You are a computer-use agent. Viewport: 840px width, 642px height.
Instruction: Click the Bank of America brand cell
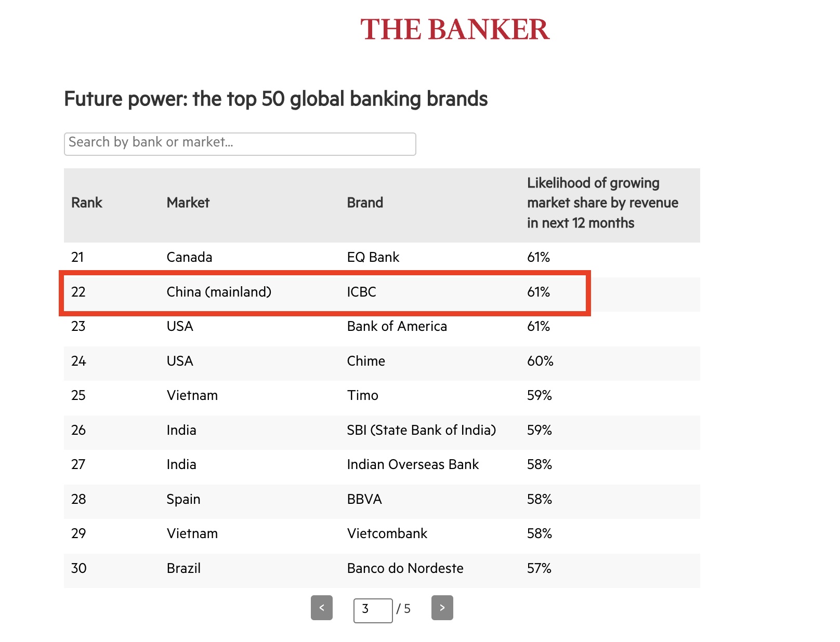click(397, 326)
